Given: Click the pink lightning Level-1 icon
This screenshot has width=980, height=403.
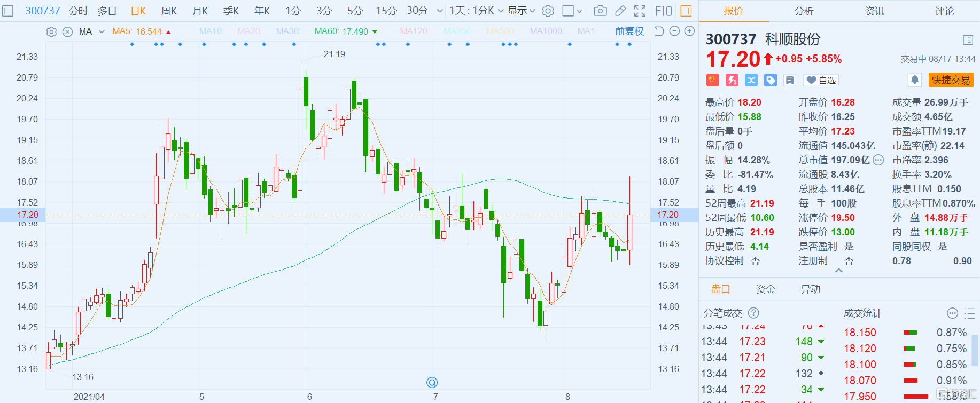Looking at the screenshot, I should (732, 80).
